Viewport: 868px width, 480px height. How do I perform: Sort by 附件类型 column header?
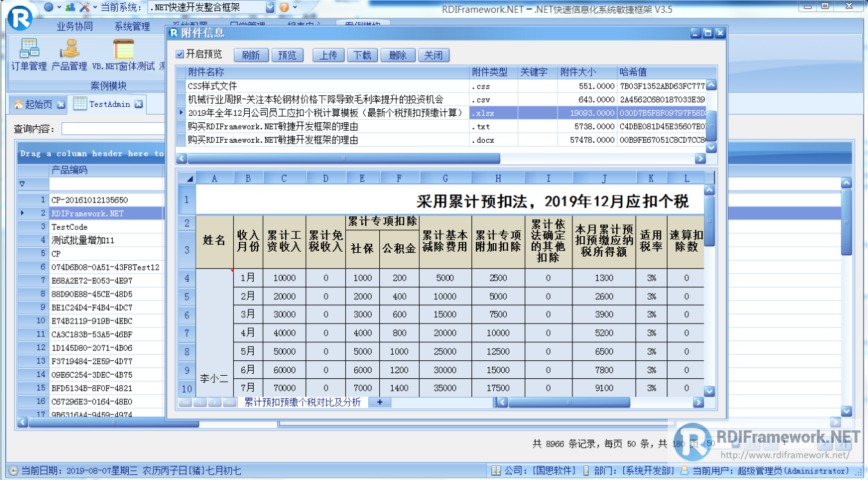[x=494, y=72]
